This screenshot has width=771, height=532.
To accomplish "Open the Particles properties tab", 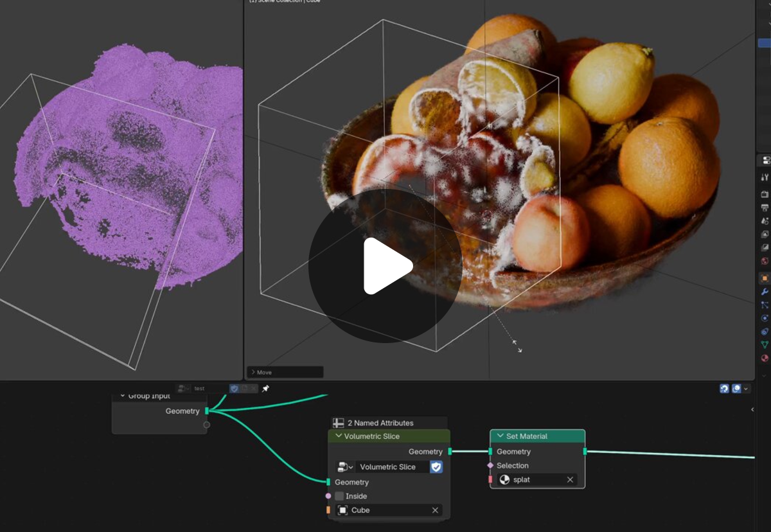I will [765, 305].
